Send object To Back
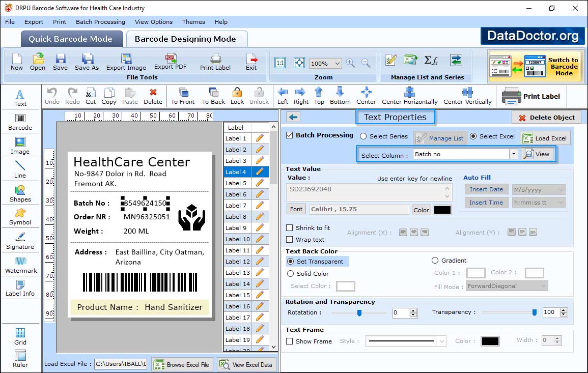Image resolution: width=588 pixels, height=373 pixels. 213,96
